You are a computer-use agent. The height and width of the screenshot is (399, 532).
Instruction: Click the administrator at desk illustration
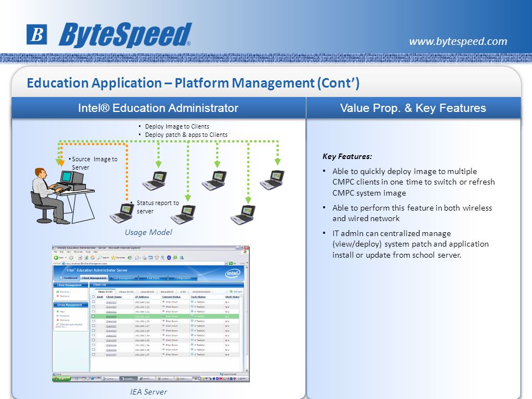click(x=62, y=196)
